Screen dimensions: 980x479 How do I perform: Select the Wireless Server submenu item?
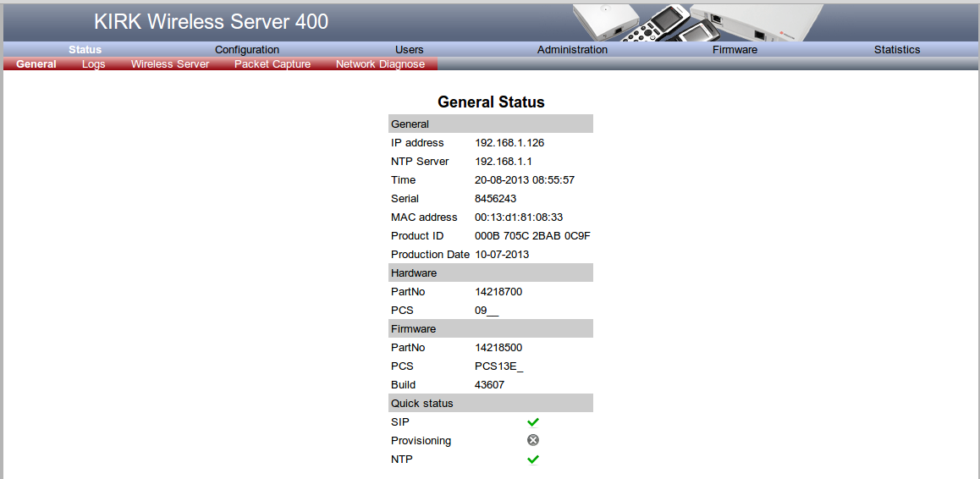(170, 63)
